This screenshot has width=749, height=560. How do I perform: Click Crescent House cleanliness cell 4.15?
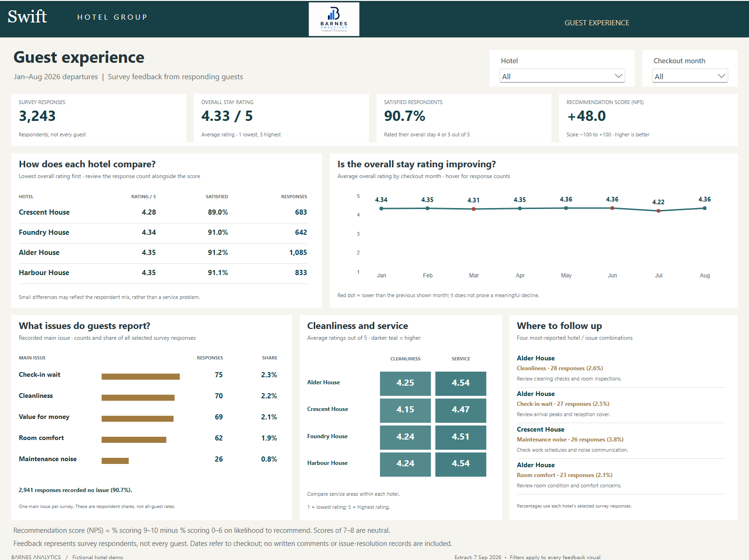pyautogui.click(x=405, y=410)
